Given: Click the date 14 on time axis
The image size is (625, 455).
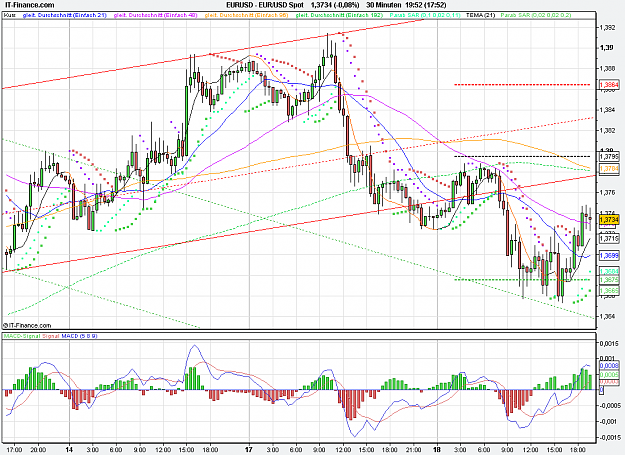Looking at the screenshot, I should tap(69, 450).
